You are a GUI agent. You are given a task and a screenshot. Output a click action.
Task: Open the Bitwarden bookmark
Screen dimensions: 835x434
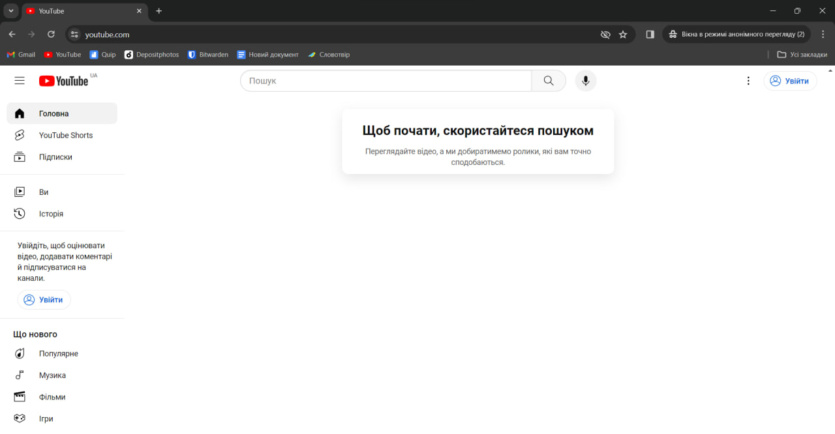click(208, 54)
